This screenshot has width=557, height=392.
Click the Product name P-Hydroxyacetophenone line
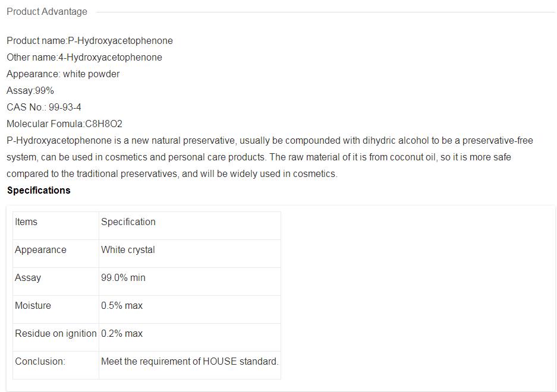tap(90, 41)
